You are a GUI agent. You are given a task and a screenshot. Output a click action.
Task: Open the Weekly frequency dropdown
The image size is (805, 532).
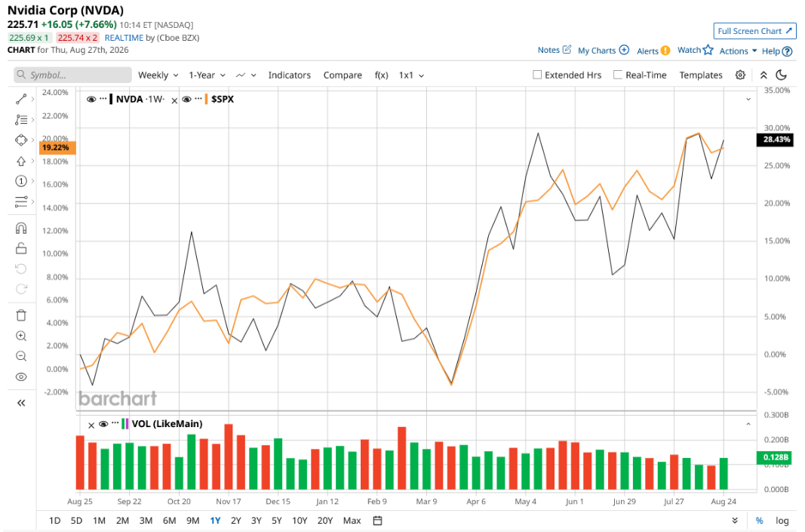158,75
